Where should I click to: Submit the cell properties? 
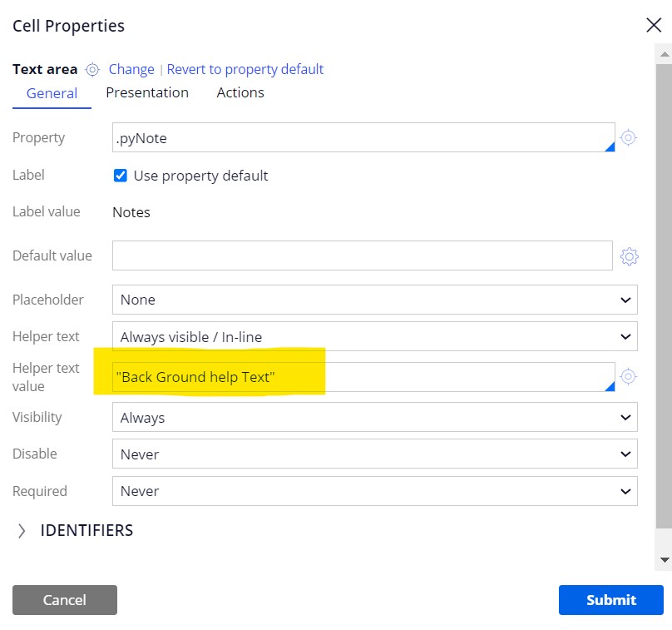610,599
